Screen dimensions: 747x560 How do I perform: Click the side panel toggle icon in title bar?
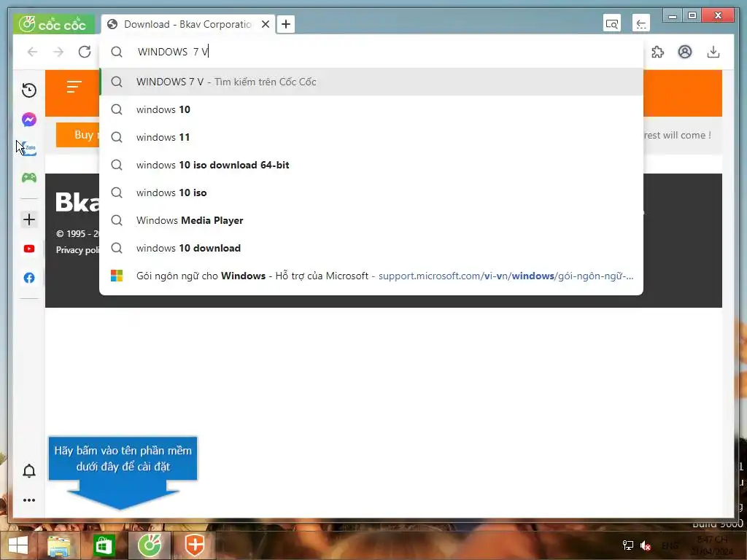640,23
